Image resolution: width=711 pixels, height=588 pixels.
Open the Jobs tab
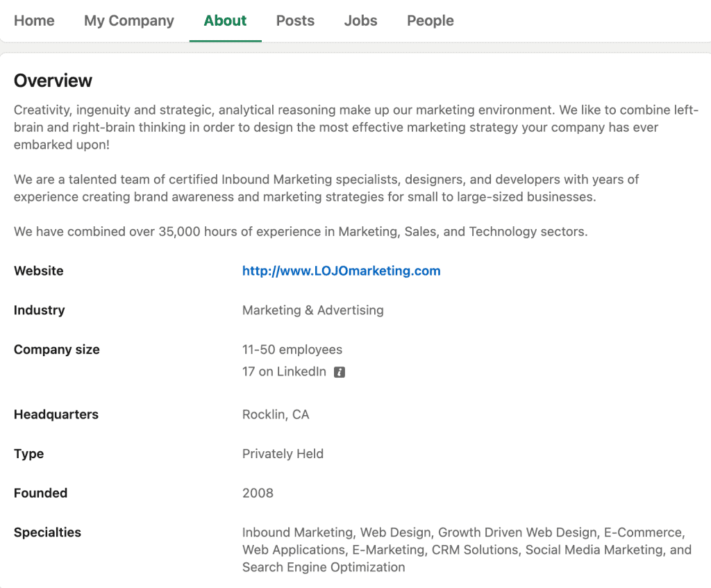coord(360,21)
